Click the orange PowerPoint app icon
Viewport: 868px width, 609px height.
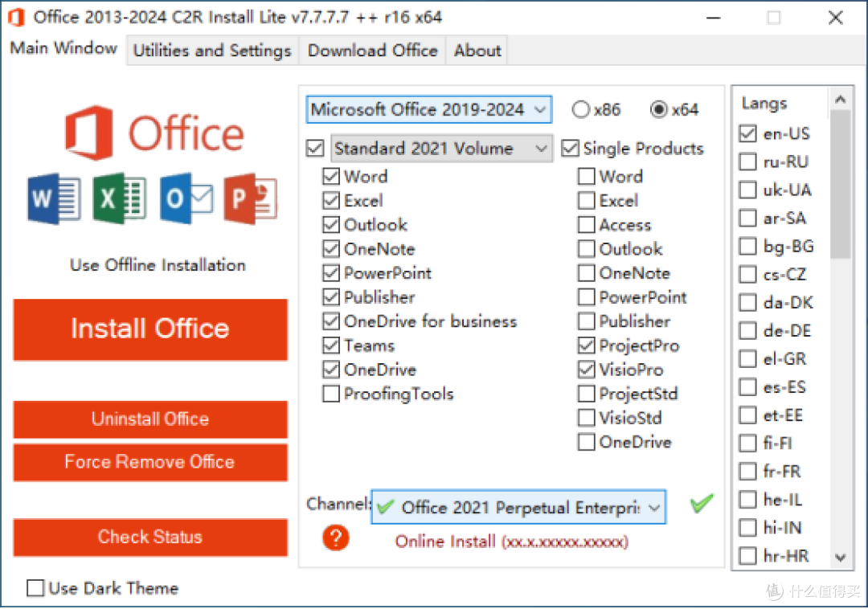point(251,198)
